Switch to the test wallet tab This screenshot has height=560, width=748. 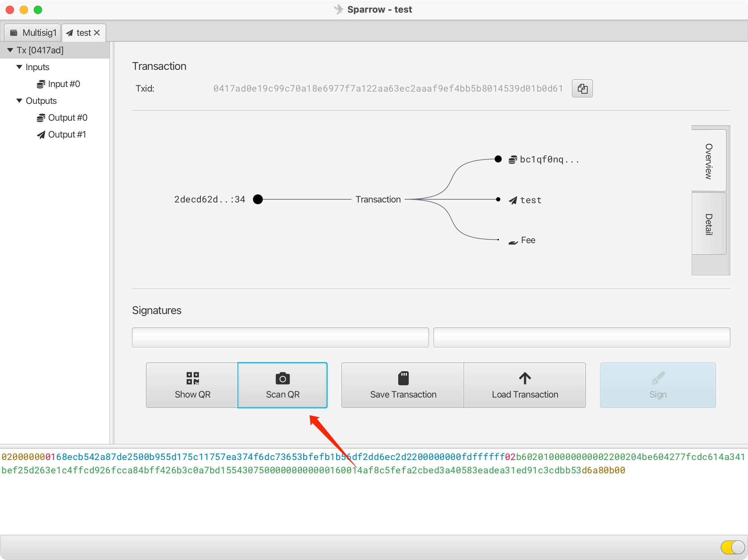[x=82, y=32]
